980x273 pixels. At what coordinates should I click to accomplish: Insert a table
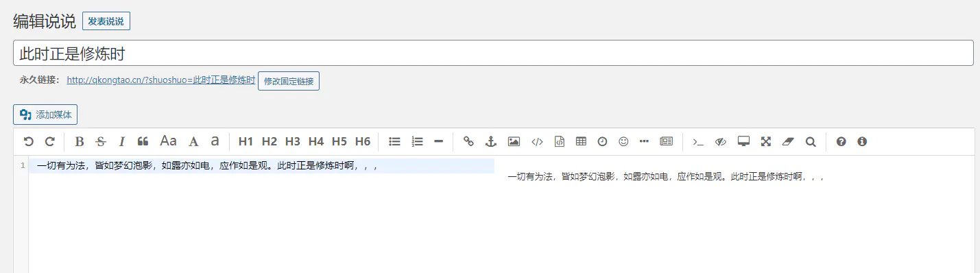(581, 141)
